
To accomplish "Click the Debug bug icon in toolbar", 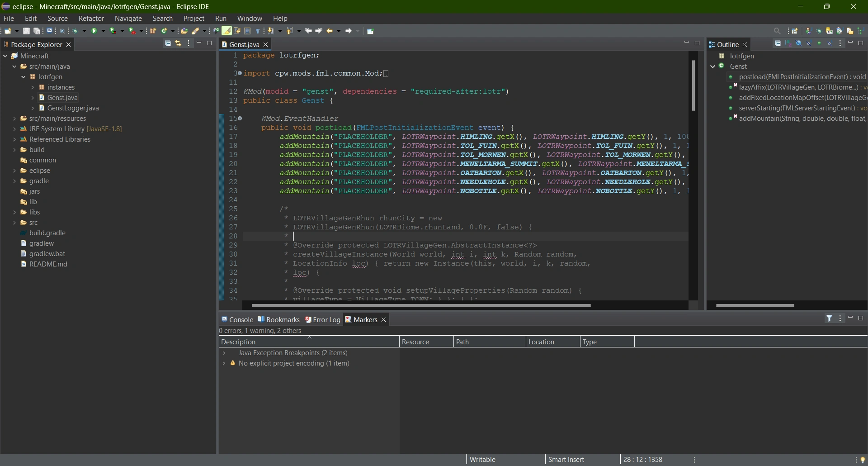I will click(75, 31).
